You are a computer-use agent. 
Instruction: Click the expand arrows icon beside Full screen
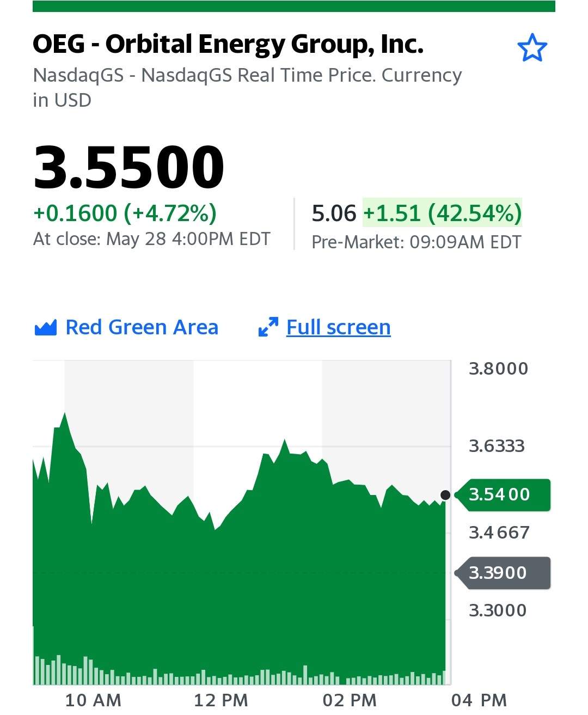click(268, 327)
